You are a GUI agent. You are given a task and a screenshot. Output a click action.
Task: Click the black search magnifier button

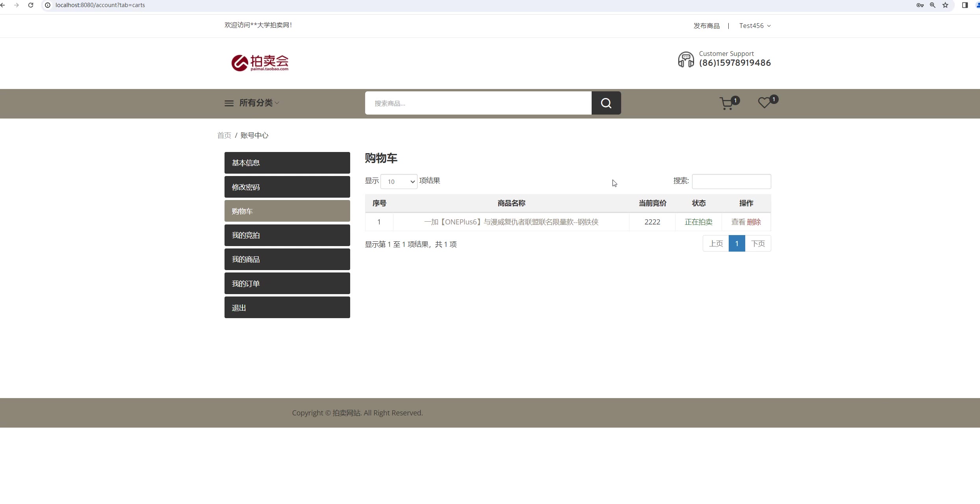(606, 103)
